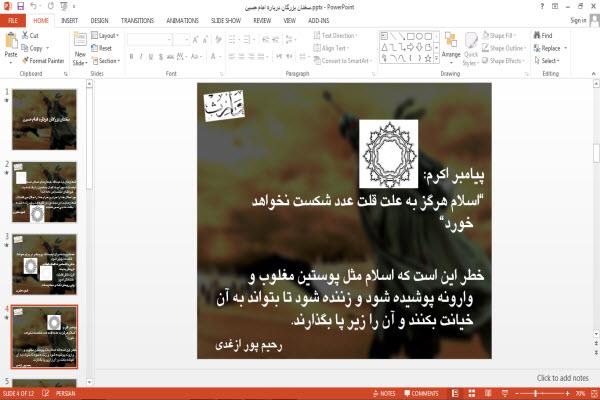This screenshot has width=600, height=400.
Task: Collapse the ribbon with the arrow
Action: [x=593, y=73]
